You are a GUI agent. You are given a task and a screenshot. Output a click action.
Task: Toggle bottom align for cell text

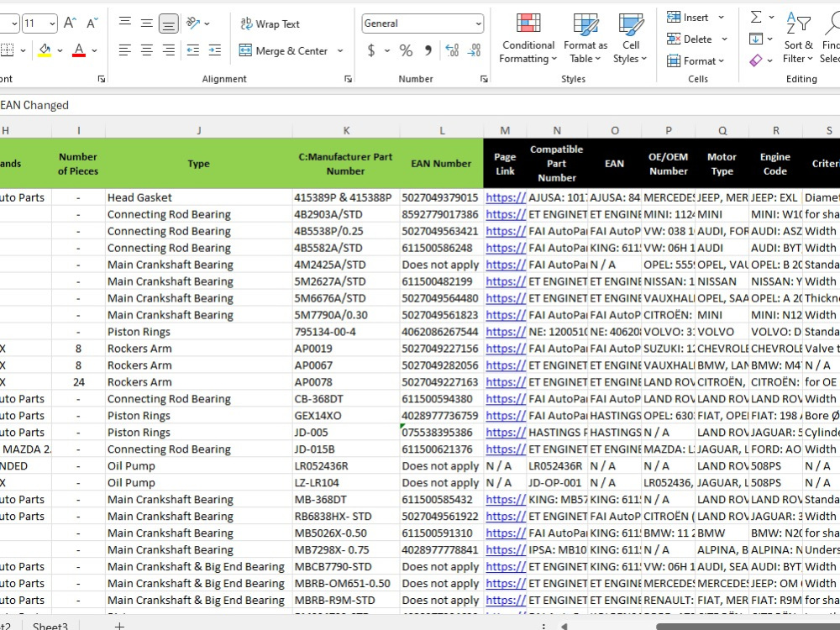(168, 23)
